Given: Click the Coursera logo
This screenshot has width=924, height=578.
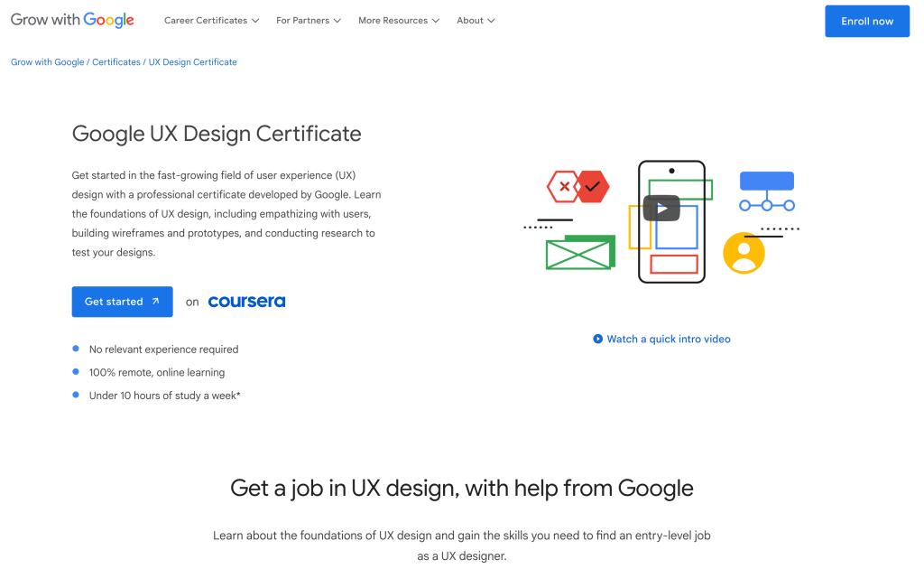Looking at the screenshot, I should (x=246, y=302).
